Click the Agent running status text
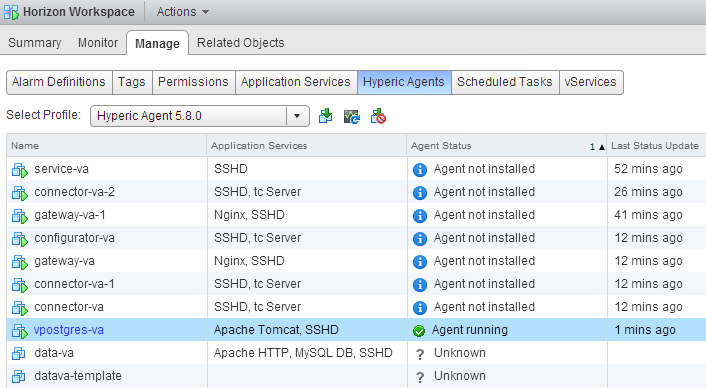 (470, 330)
